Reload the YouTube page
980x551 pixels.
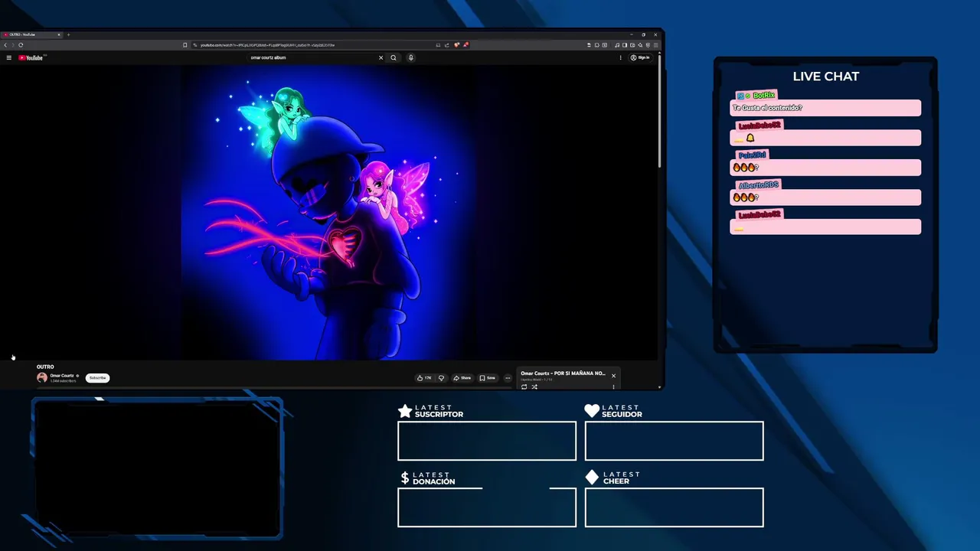coord(21,45)
